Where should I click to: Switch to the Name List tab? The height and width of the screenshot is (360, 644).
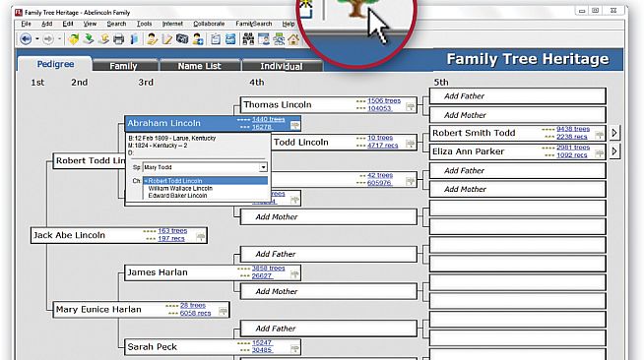coord(200,66)
